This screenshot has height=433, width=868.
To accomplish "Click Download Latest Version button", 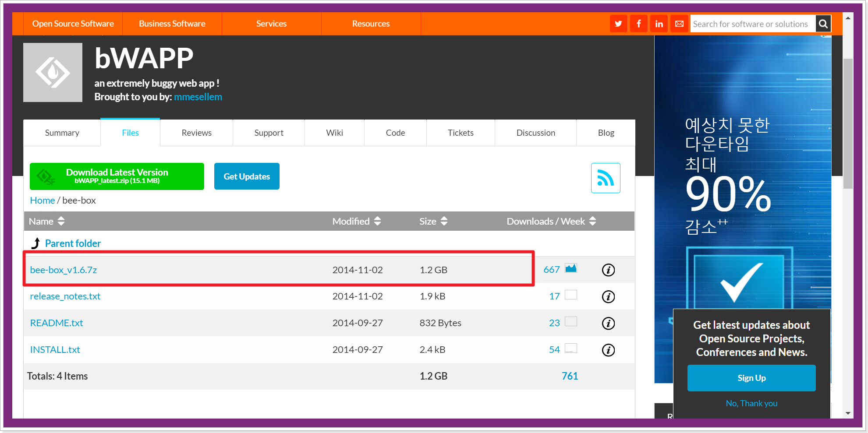I will coord(117,176).
